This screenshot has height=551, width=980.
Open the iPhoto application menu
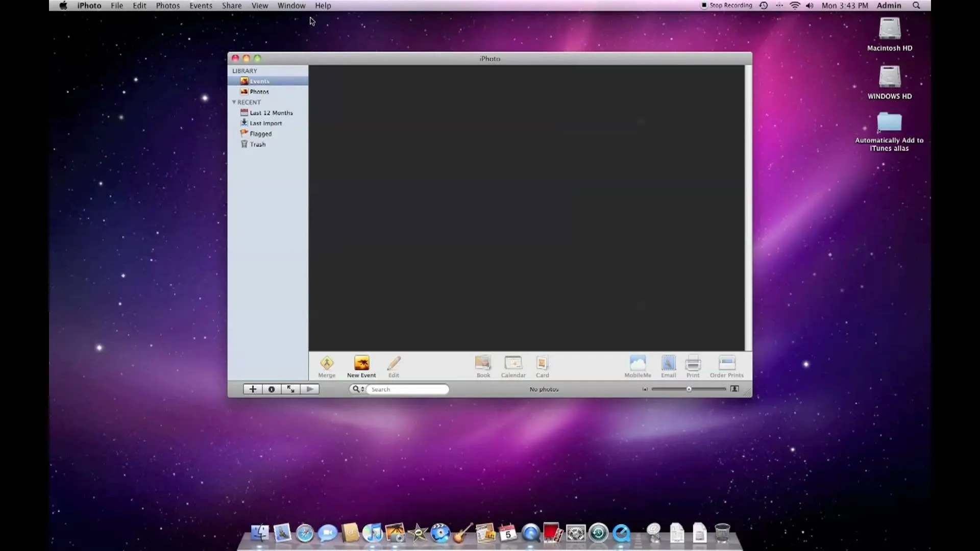pos(89,6)
